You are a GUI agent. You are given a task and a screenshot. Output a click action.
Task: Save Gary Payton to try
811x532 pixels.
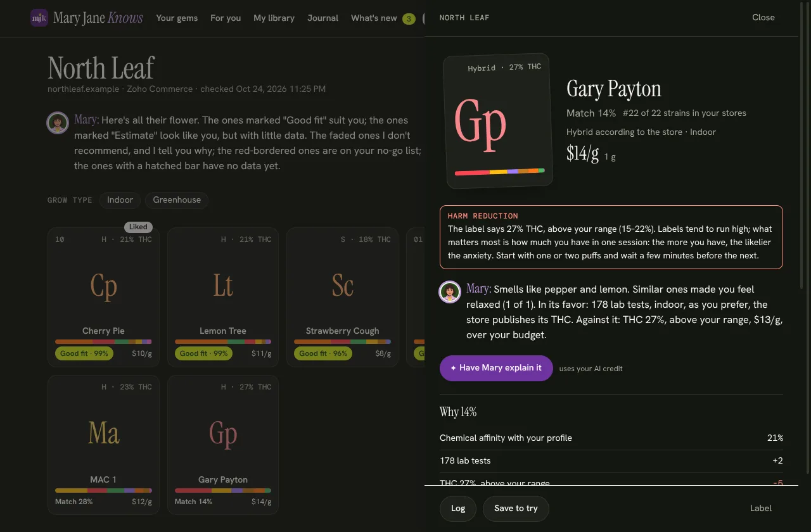coord(516,509)
